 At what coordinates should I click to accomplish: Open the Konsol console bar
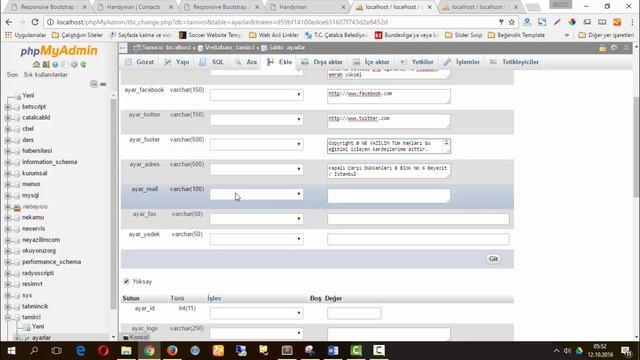point(136,337)
